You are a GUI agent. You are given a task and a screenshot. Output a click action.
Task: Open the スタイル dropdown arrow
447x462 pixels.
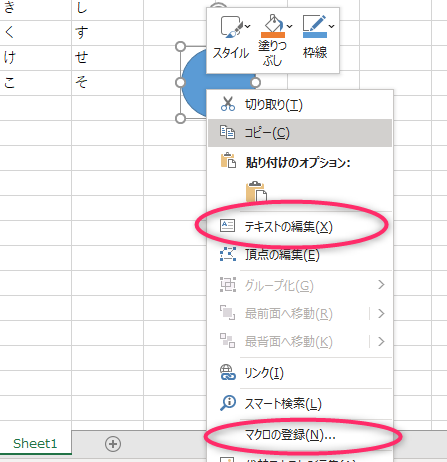tap(248, 26)
